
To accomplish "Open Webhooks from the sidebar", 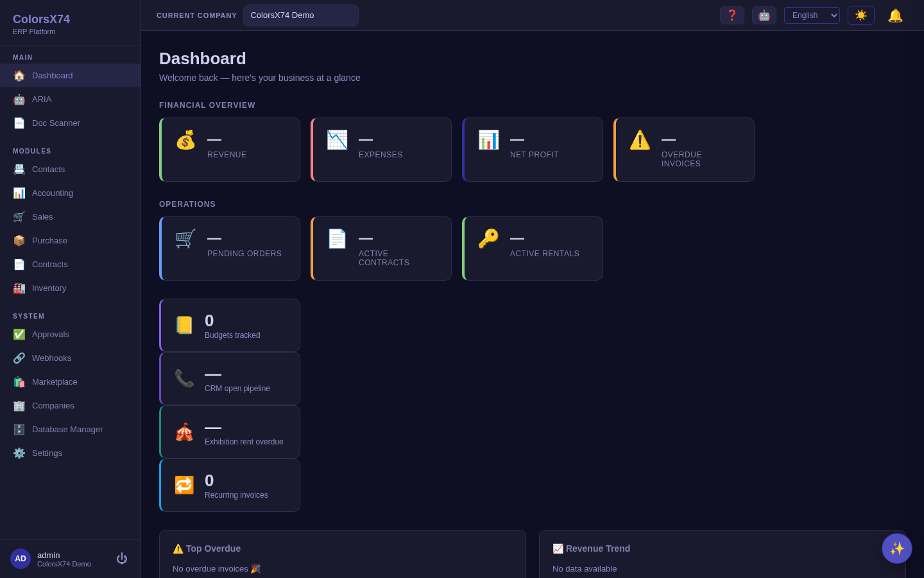I will (x=70, y=358).
